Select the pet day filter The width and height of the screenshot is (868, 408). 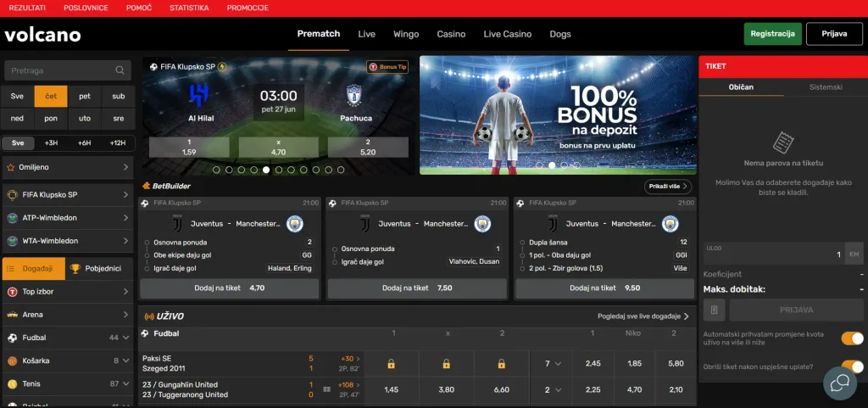point(85,97)
